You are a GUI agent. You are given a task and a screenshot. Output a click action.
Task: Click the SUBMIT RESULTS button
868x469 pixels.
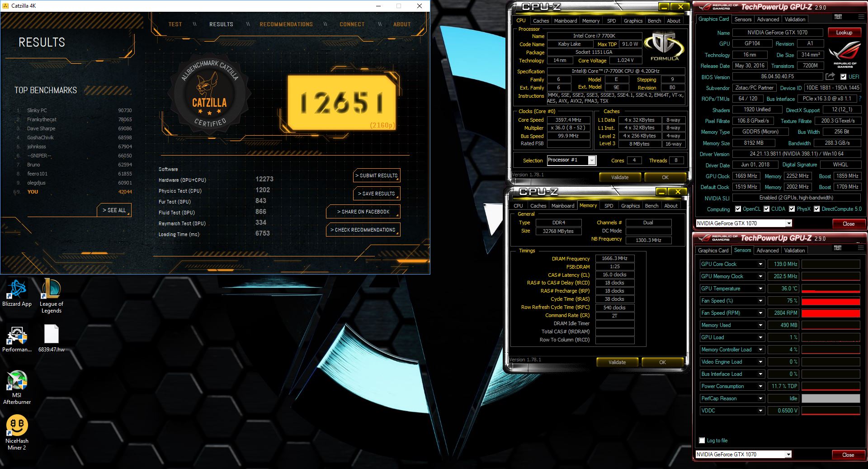[377, 175]
